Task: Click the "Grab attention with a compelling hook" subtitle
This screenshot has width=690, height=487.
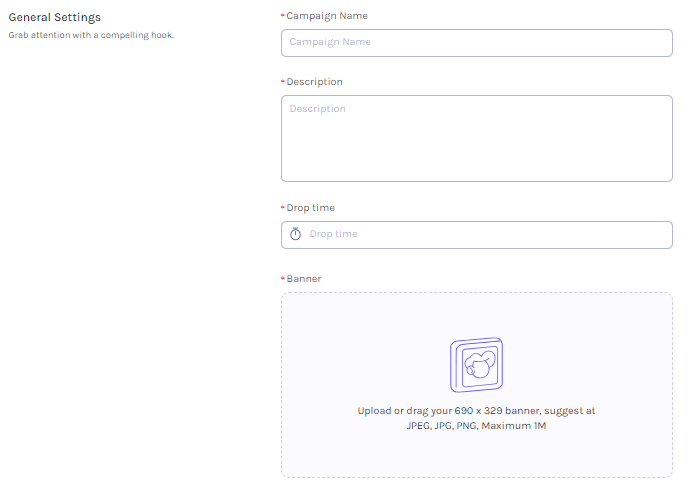Action: (x=91, y=35)
